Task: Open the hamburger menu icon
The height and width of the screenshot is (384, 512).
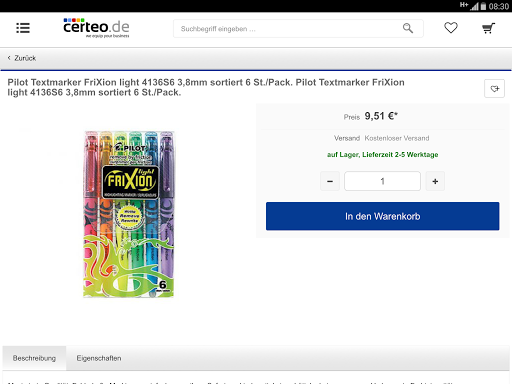Action: (x=23, y=28)
